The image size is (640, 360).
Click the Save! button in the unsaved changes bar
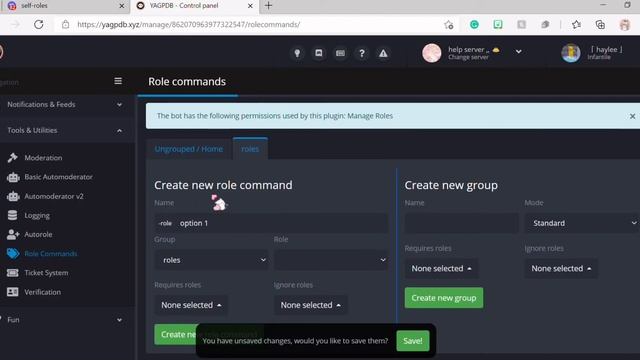[x=413, y=341]
